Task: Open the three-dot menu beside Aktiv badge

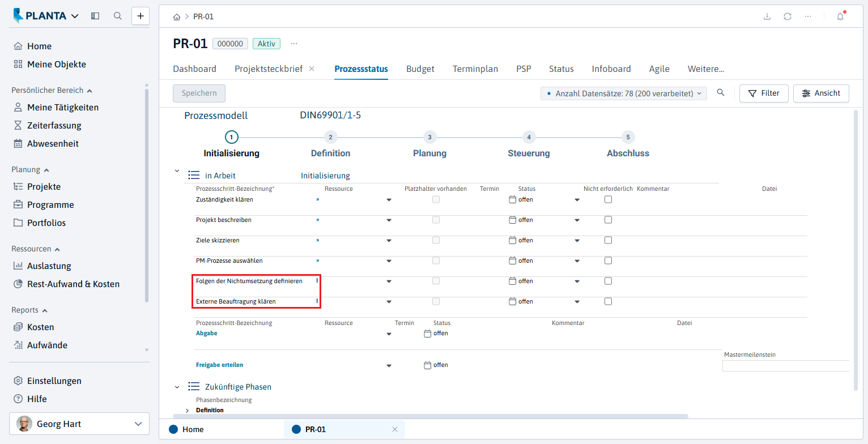Action: point(294,44)
